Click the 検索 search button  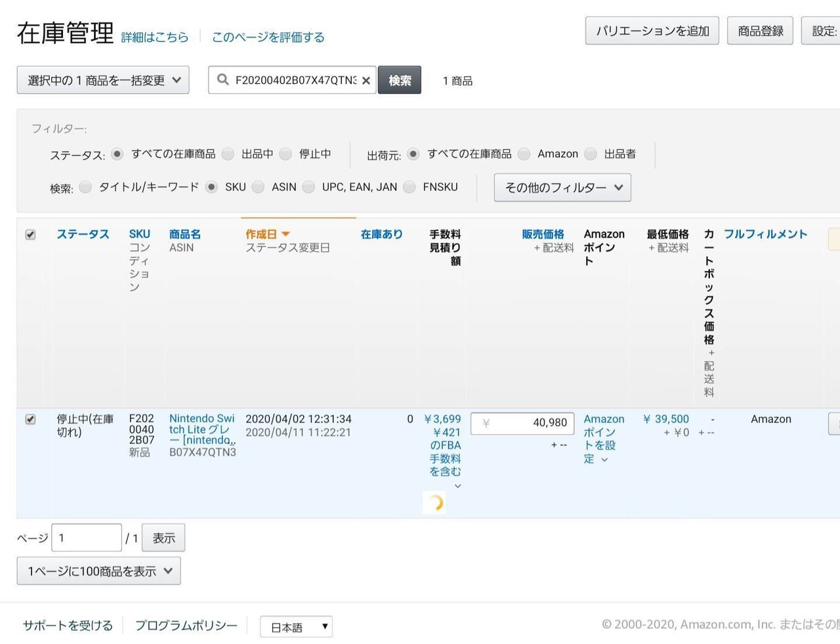(x=400, y=80)
